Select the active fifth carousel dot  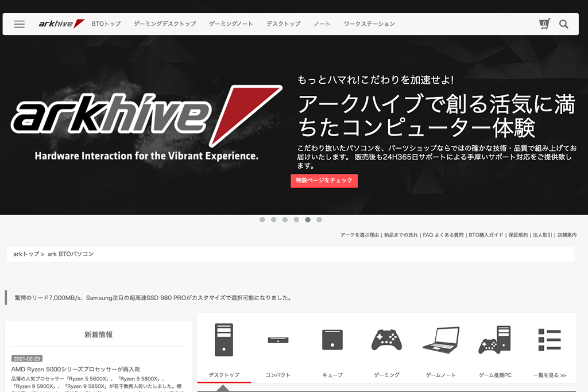point(308,220)
